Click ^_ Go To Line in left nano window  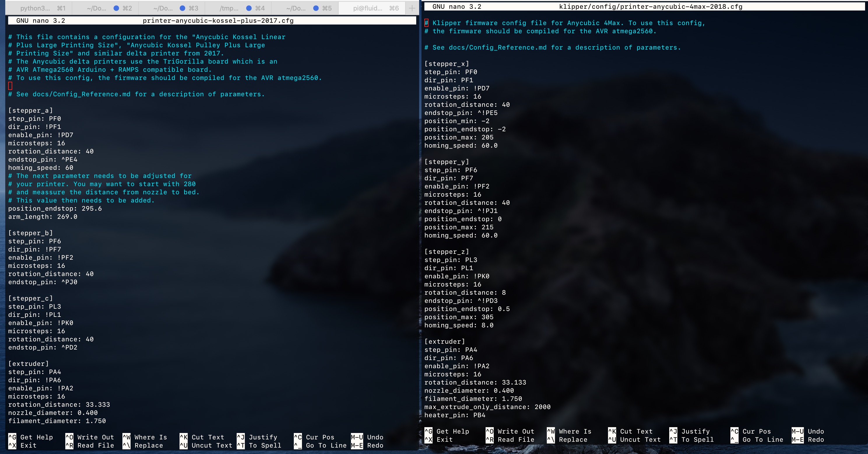point(320,445)
